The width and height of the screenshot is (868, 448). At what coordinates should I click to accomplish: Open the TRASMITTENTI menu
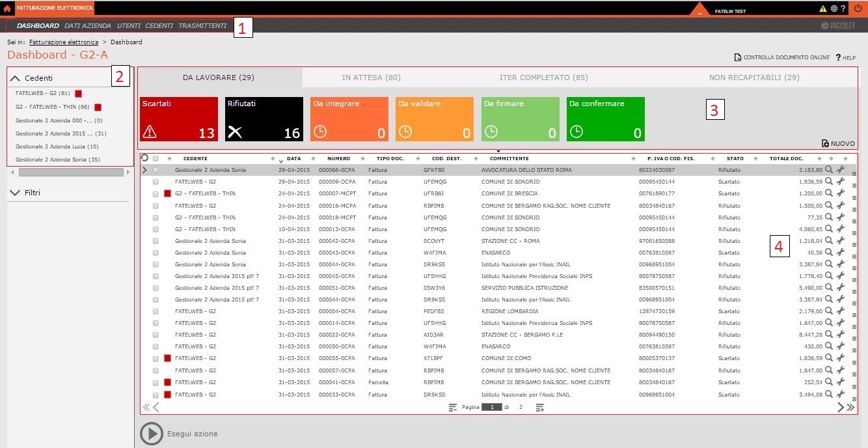tap(202, 26)
